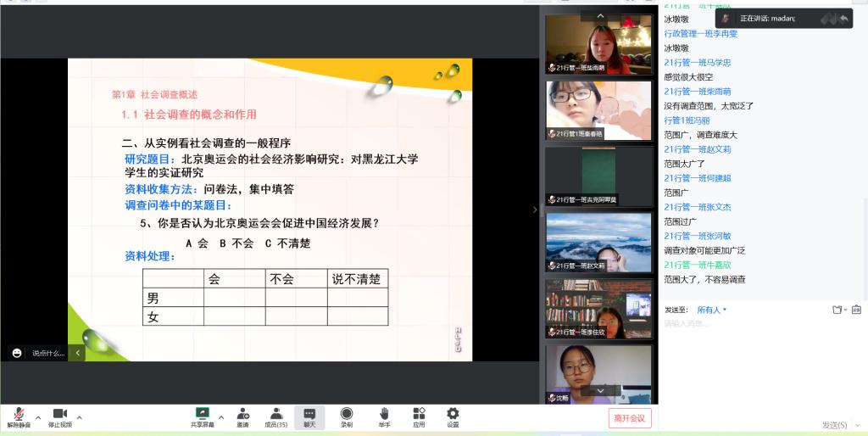This screenshot has width=868, height=436.
Task: Open the invite icon (邀请)
Action: (x=242, y=415)
